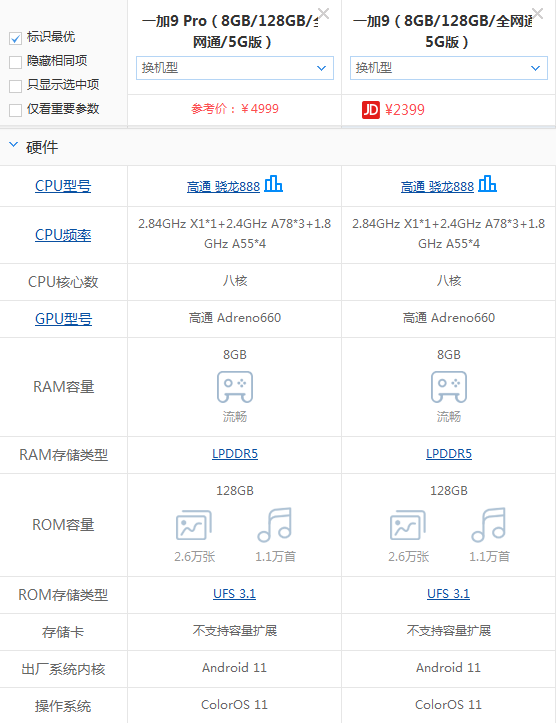Viewport: 556px width, 723px height.
Task: Click the ROM存储类型 row label
Action: click(63, 595)
